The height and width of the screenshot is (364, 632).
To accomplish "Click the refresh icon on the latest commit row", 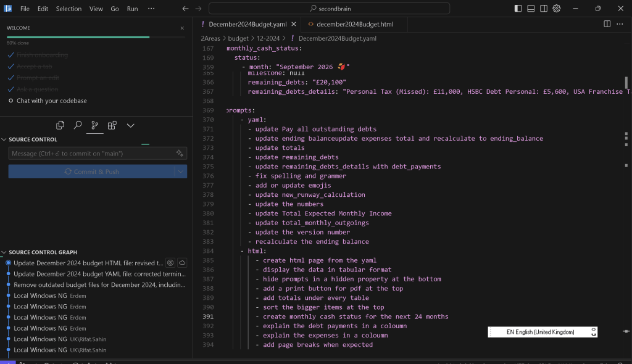I will tap(170, 263).
